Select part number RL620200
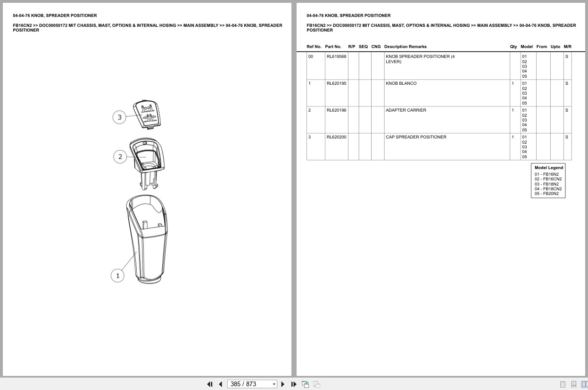This screenshot has width=588, height=390. [336, 137]
